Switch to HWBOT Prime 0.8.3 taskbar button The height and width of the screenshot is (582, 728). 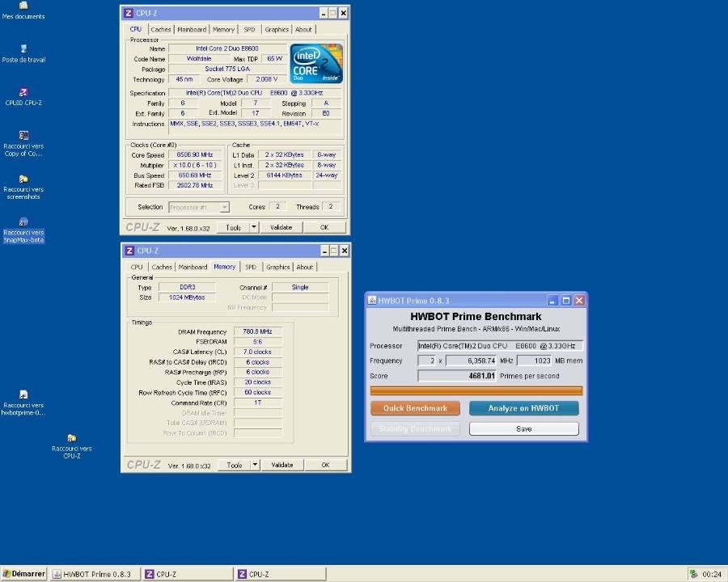tap(95, 574)
